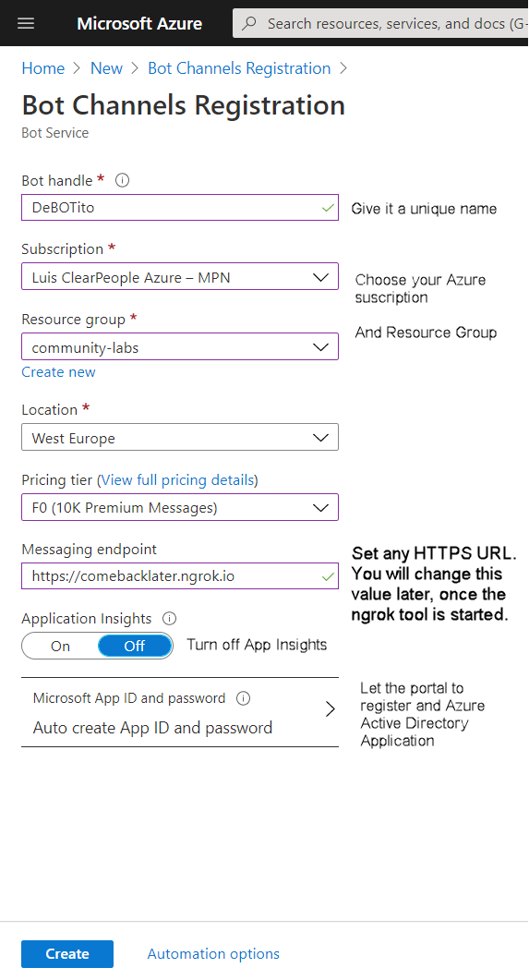Image resolution: width=529 pixels, height=980 pixels.
Task: Go to New breadcrumb
Action: coord(106,68)
